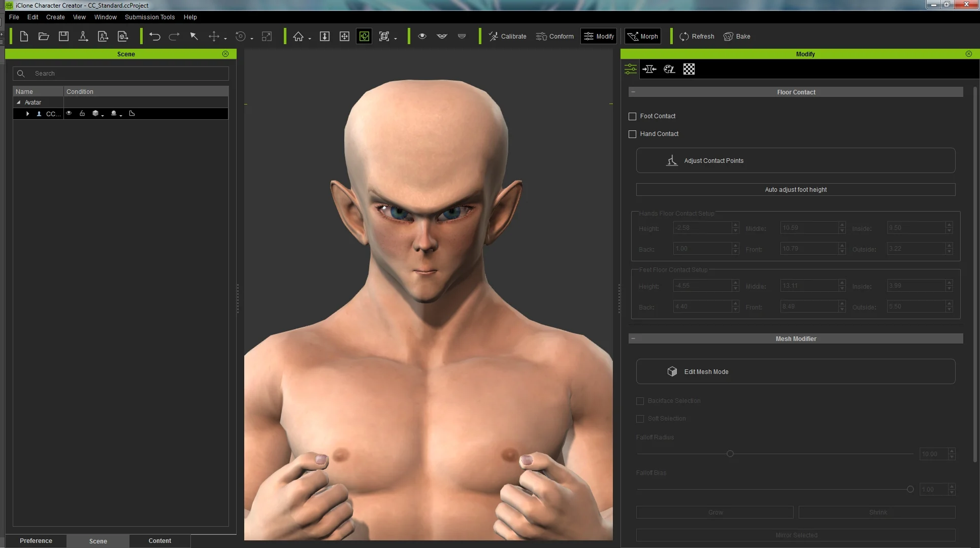Image resolution: width=980 pixels, height=548 pixels.
Task: Select the Move/Transform tool icon
Action: pyautogui.click(x=213, y=37)
